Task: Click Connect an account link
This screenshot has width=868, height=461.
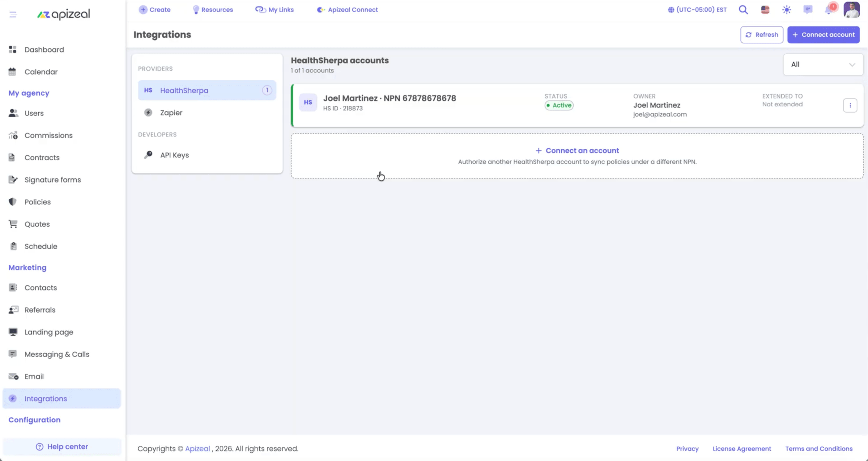Action: [x=577, y=151]
